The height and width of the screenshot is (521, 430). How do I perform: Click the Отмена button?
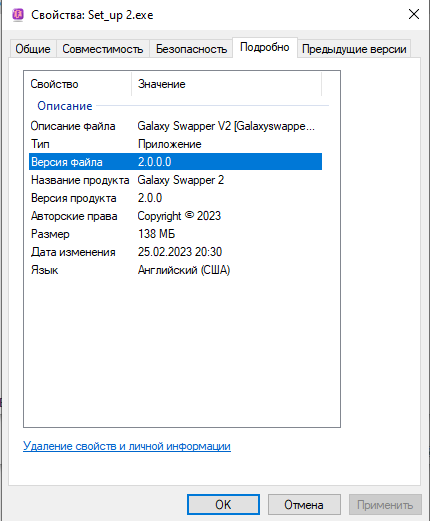[x=304, y=505]
